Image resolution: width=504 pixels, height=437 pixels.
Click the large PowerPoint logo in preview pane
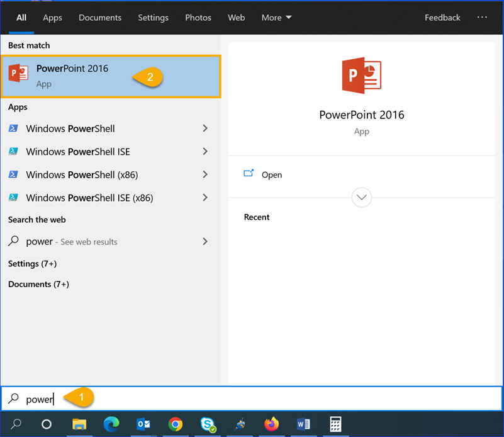pos(362,76)
